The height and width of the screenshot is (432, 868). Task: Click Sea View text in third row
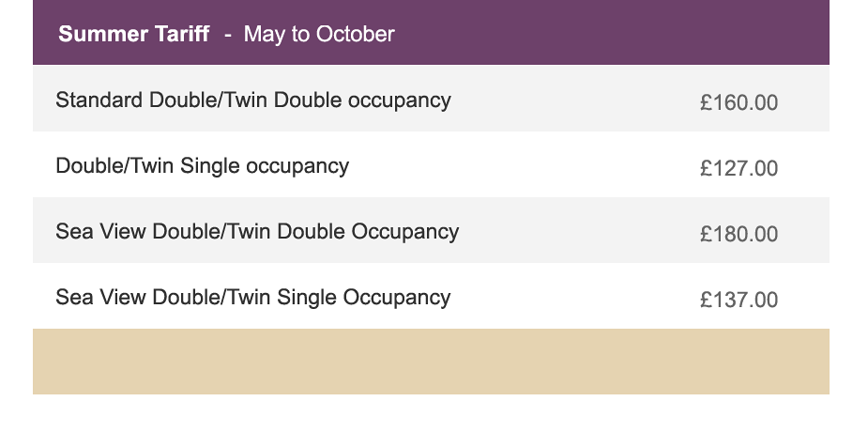point(101,232)
